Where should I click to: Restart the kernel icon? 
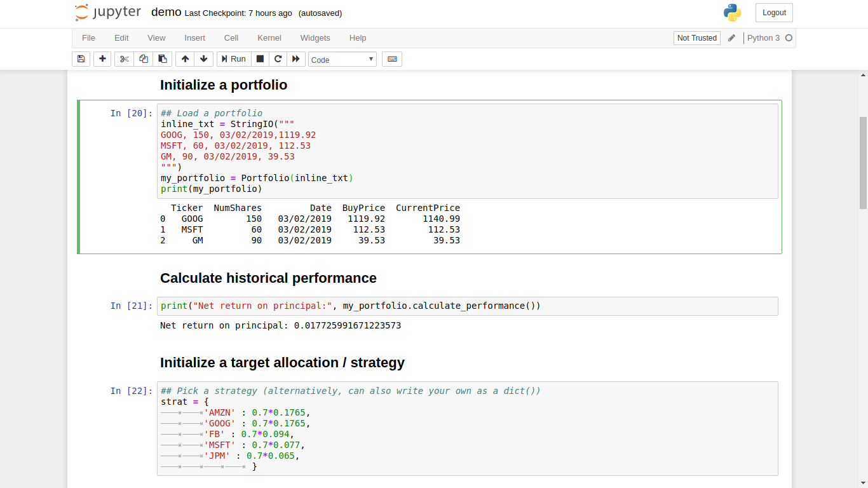pyautogui.click(x=278, y=59)
